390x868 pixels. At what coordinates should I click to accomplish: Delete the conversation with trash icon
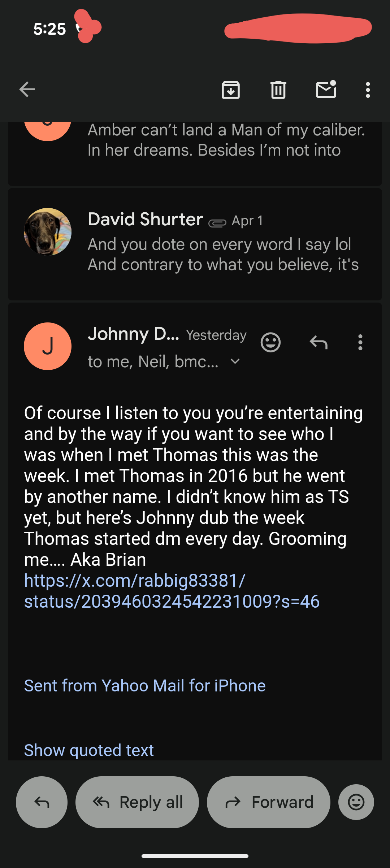click(x=278, y=90)
